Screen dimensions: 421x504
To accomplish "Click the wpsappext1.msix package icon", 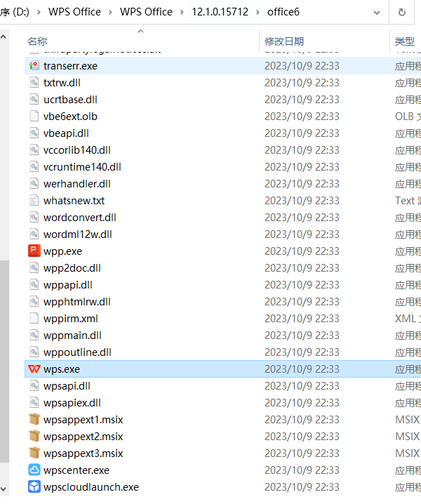I will (x=34, y=420).
